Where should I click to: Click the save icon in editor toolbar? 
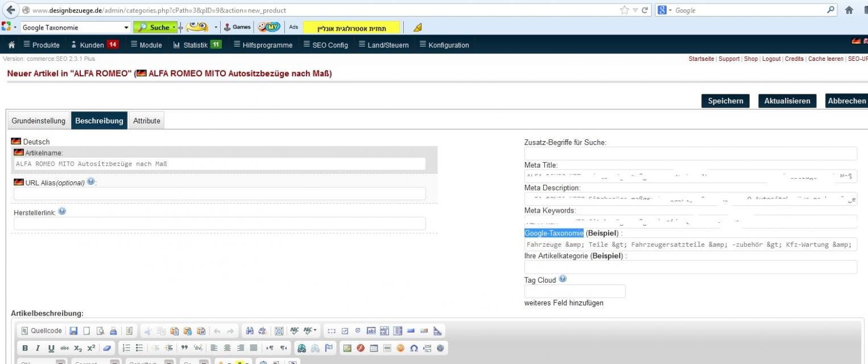click(74, 331)
